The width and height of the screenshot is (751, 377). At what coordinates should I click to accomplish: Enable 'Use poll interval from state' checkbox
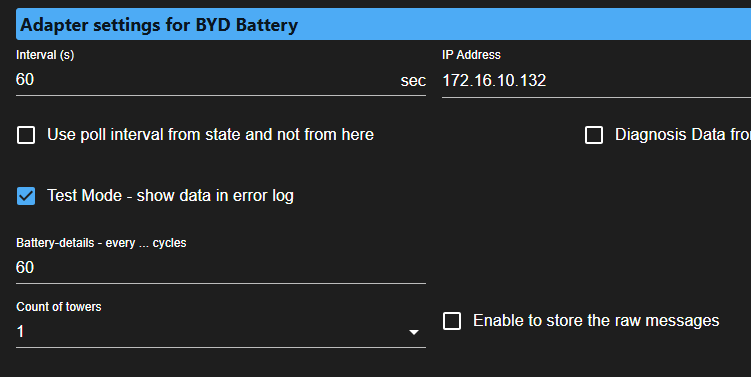[x=26, y=135]
